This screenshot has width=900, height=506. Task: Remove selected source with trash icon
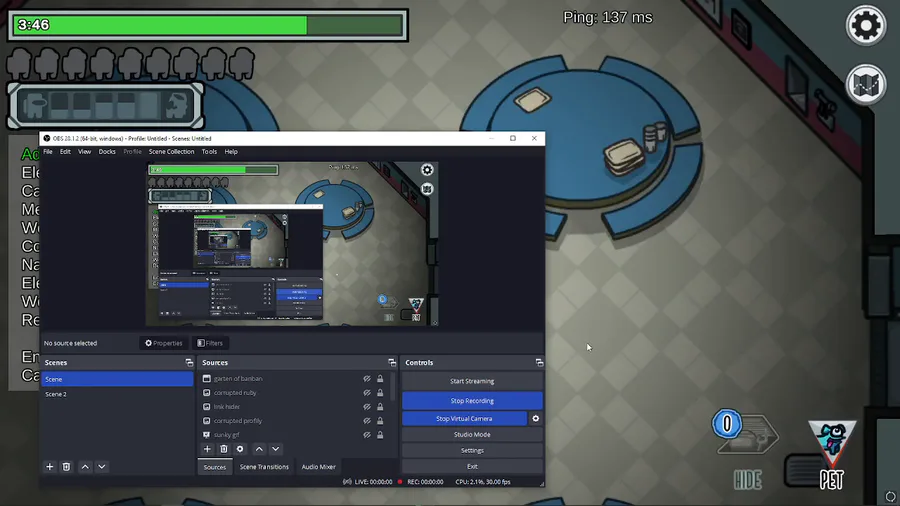pyautogui.click(x=224, y=449)
